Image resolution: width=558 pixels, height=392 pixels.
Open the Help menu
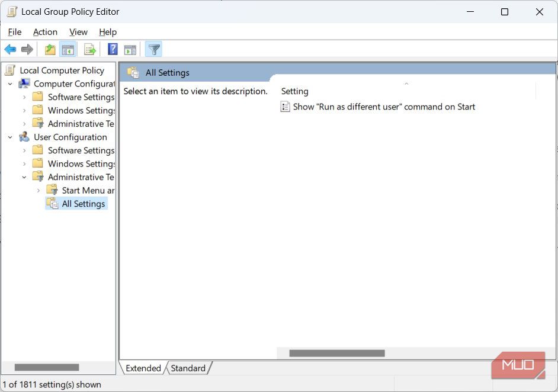(x=108, y=32)
